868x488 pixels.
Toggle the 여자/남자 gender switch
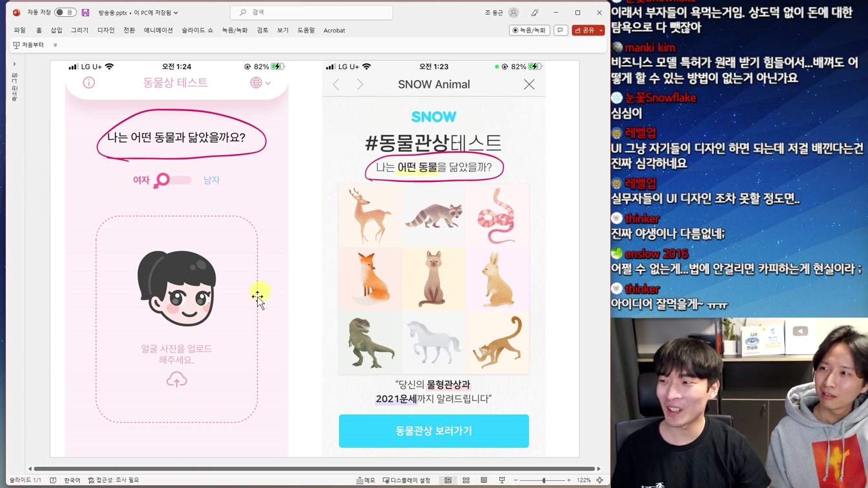172,180
